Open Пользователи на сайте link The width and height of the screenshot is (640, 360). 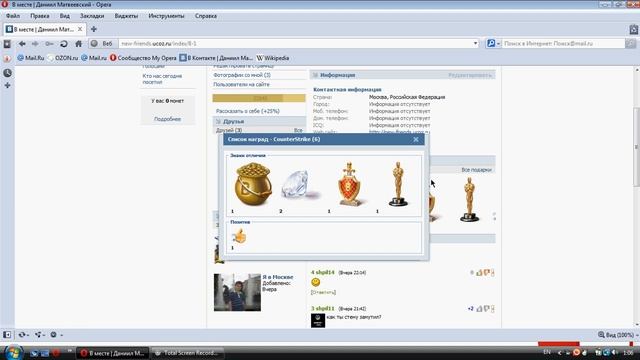pyautogui.click(x=241, y=84)
